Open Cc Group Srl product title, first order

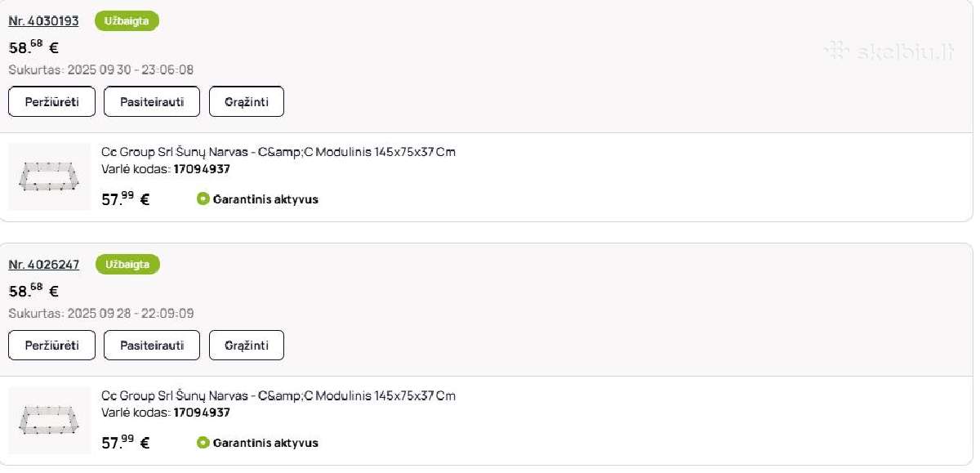pos(278,152)
